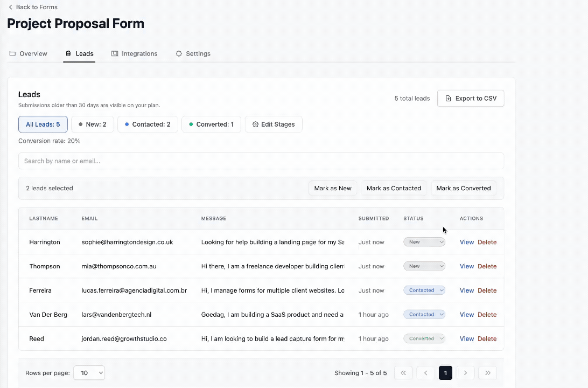The width and height of the screenshot is (588, 388).
Task: Click the 'Conversion rate: 20%' text
Action: tap(49, 141)
